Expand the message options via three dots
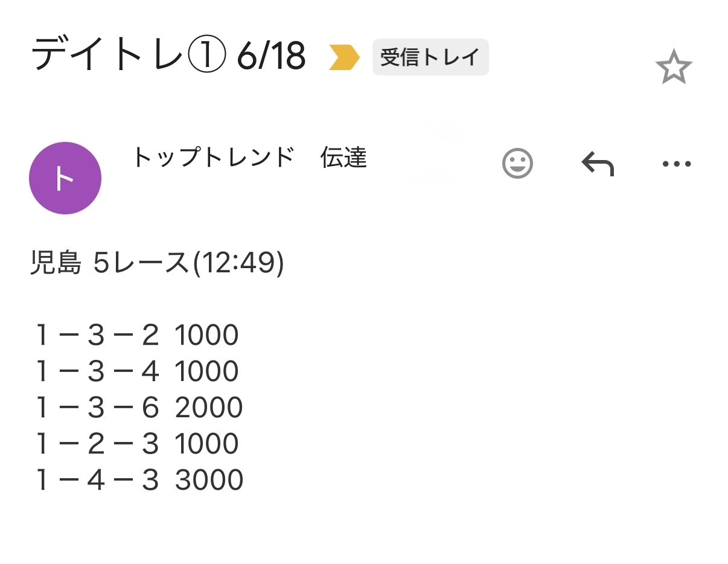The width and height of the screenshot is (728, 564). coord(676,163)
